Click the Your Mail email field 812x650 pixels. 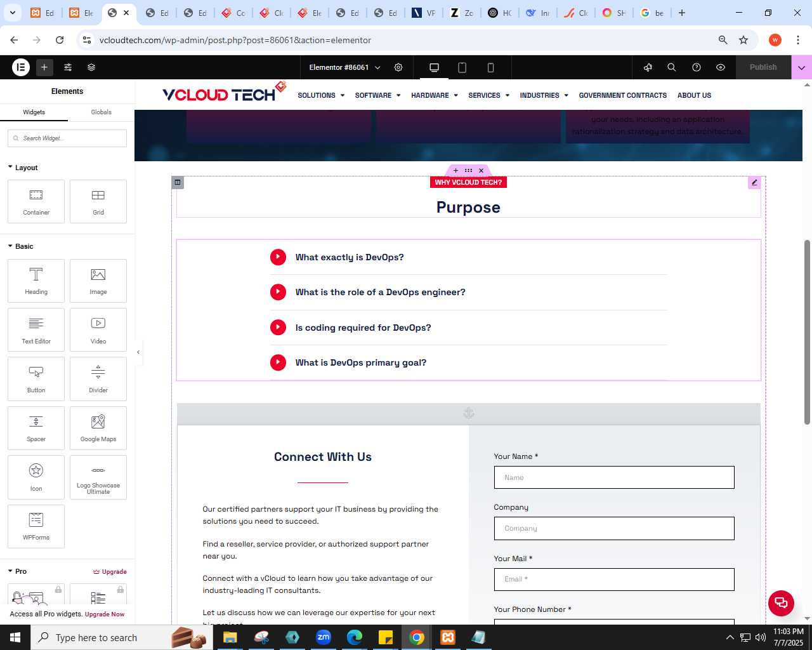tap(614, 580)
